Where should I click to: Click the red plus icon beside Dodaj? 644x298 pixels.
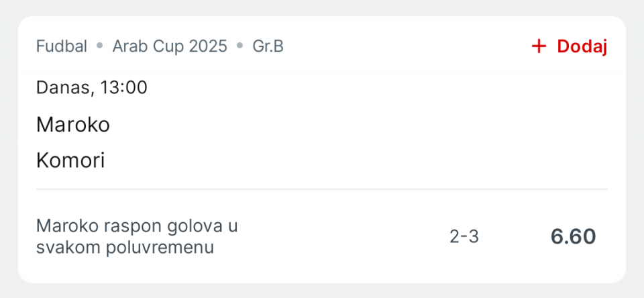tap(539, 46)
